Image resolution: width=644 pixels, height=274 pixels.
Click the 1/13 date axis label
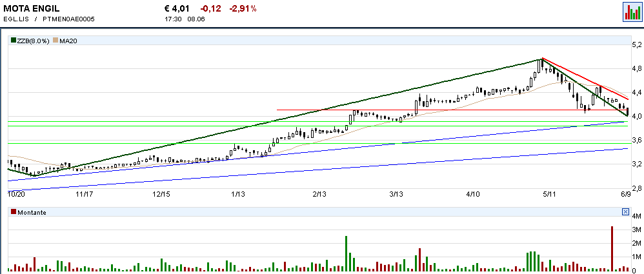238,193
